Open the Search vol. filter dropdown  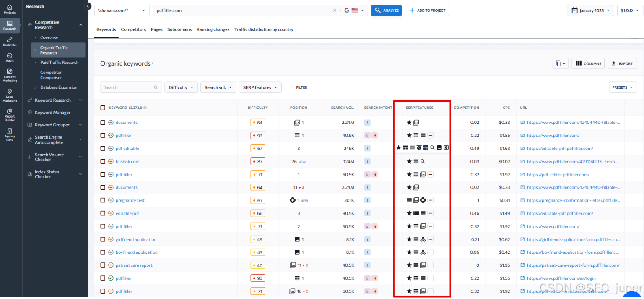[218, 87]
